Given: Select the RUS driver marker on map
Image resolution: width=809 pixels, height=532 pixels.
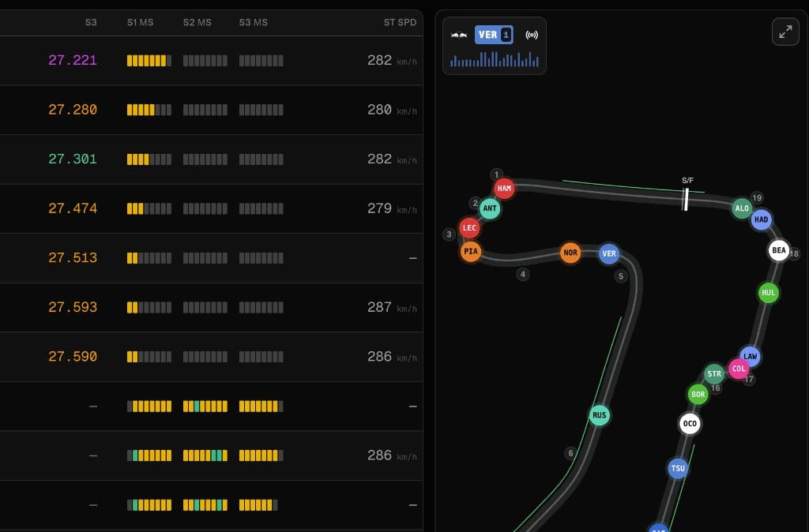Looking at the screenshot, I should 600,415.
